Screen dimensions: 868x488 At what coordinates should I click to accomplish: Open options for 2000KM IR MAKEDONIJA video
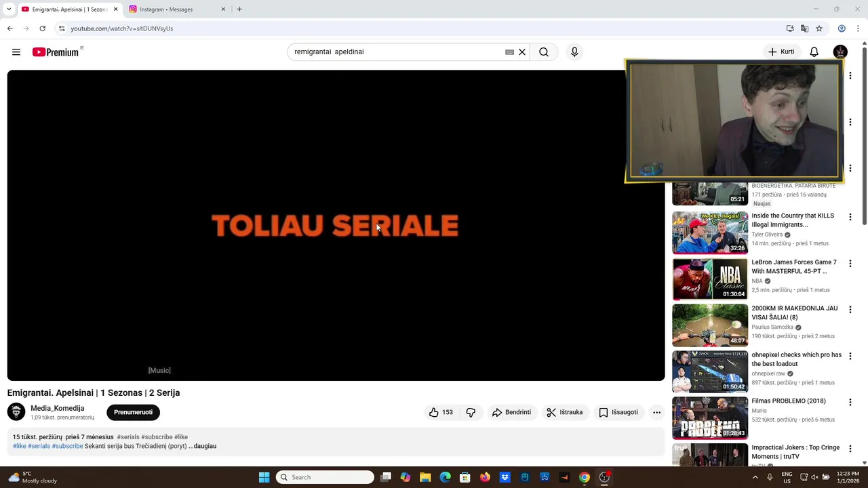[x=850, y=309]
